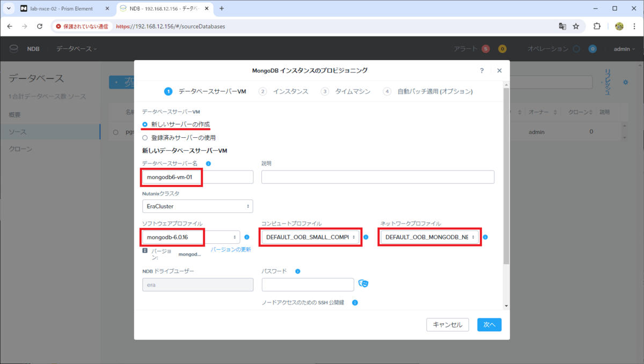Click the version info icon under software profile

click(145, 250)
